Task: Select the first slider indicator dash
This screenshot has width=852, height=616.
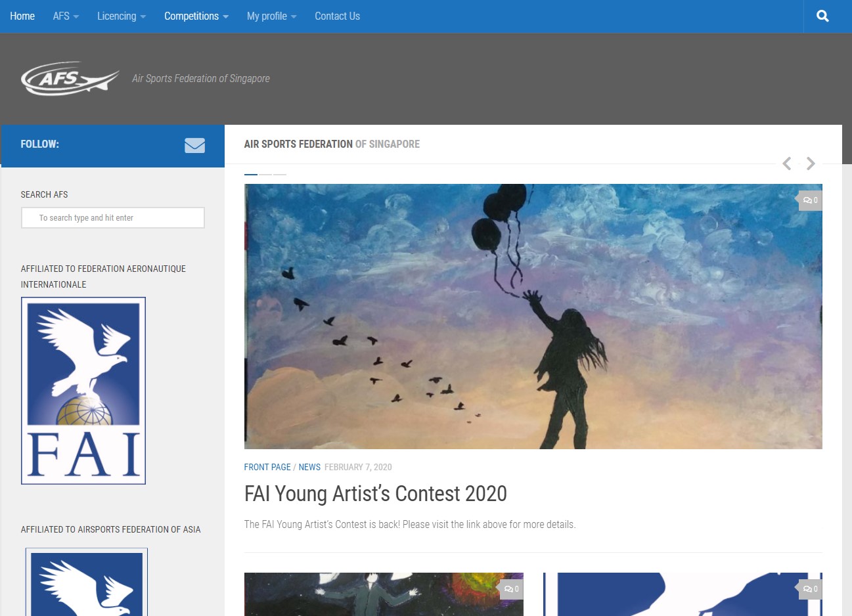Action: [x=250, y=175]
